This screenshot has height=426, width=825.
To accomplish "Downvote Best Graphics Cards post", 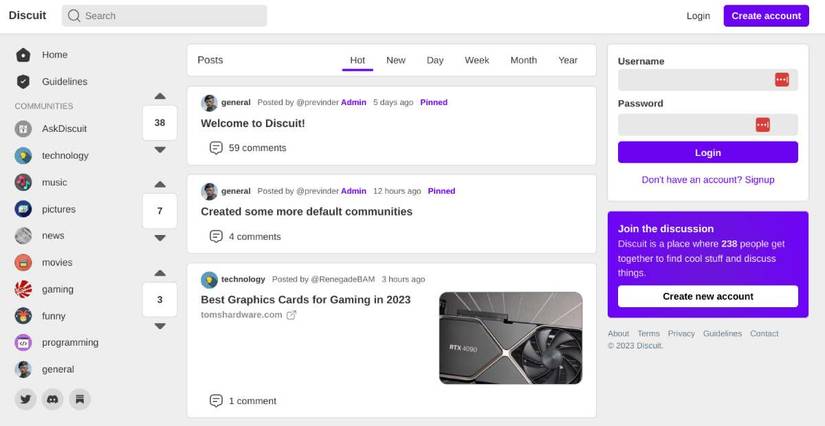I will (160, 327).
